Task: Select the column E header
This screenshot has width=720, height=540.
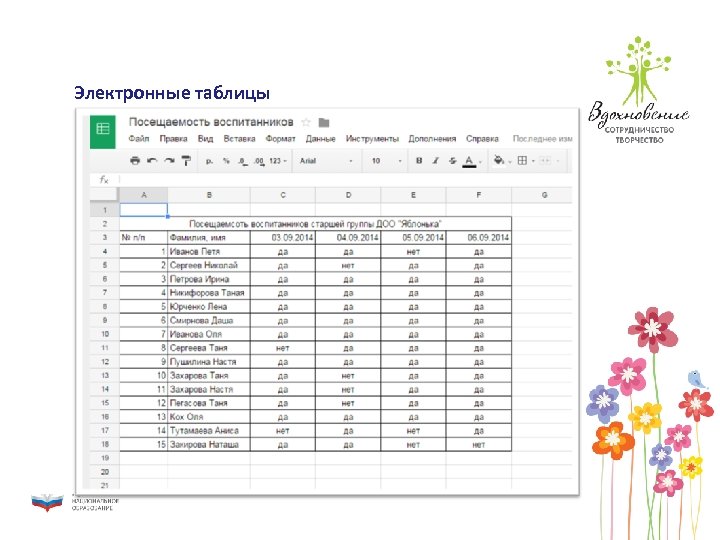Action: click(413, 195)
